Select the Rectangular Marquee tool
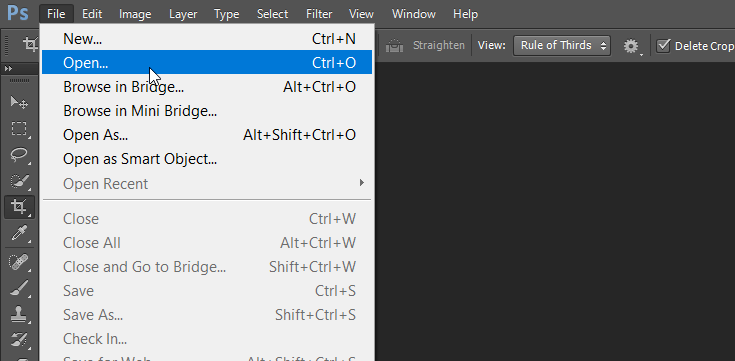Screen dimensions: 735x361 (x=19, y=128)
